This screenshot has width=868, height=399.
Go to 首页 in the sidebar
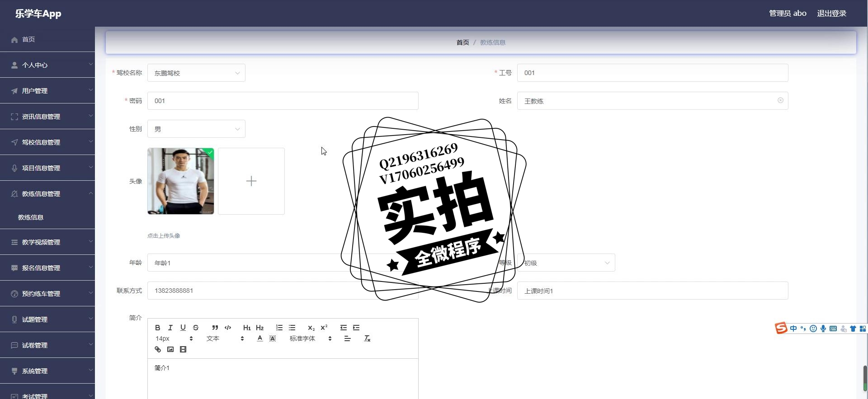point(47,39)
